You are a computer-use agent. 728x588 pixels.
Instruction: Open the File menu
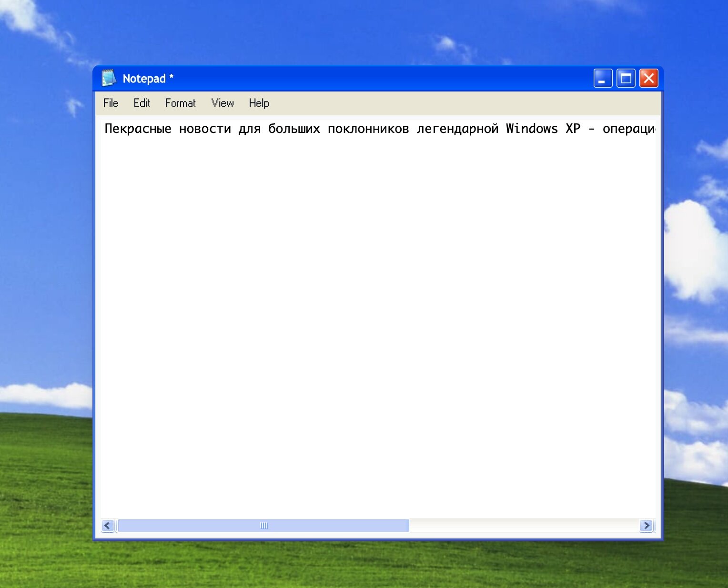pos(111,103)
